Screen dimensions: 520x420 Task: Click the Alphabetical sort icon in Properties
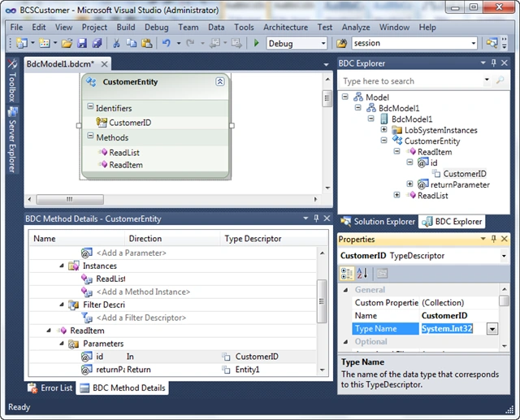click(362, 274)
